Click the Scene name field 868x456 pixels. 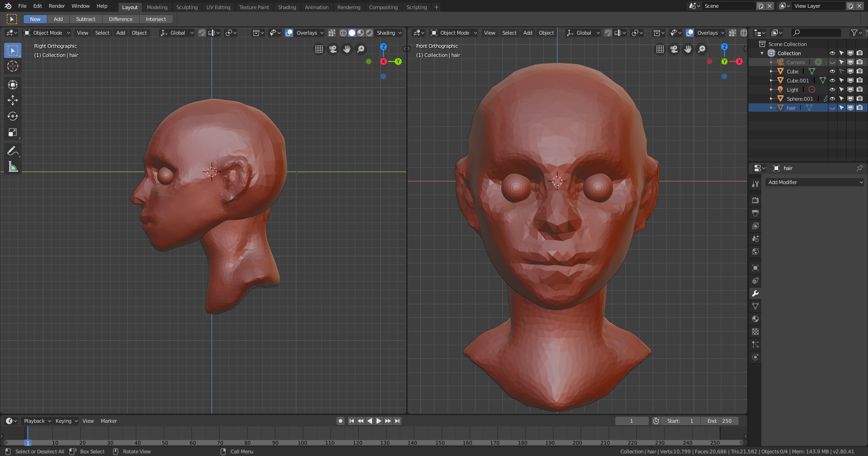[728, 6]
